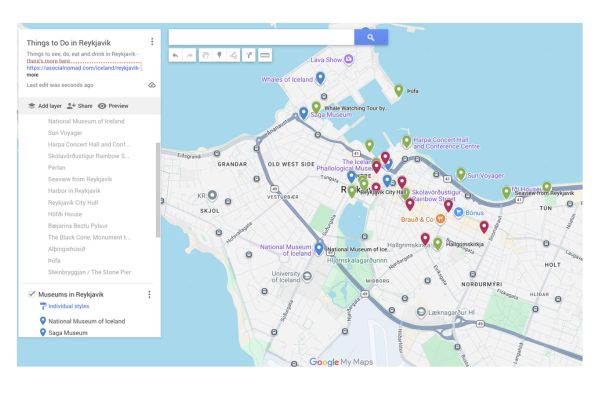
Task: Select National Museum of Iceland in Museums layer
Action: [x=87, y=321]
